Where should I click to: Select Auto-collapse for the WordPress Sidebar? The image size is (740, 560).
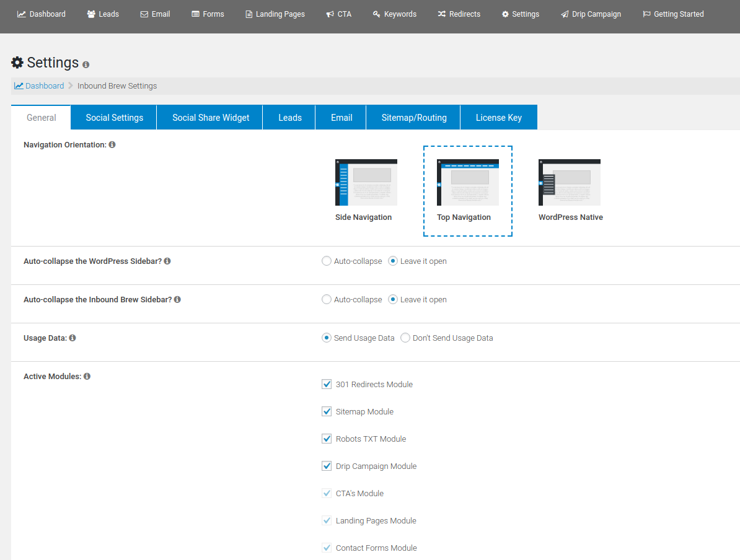click(327, 261)
